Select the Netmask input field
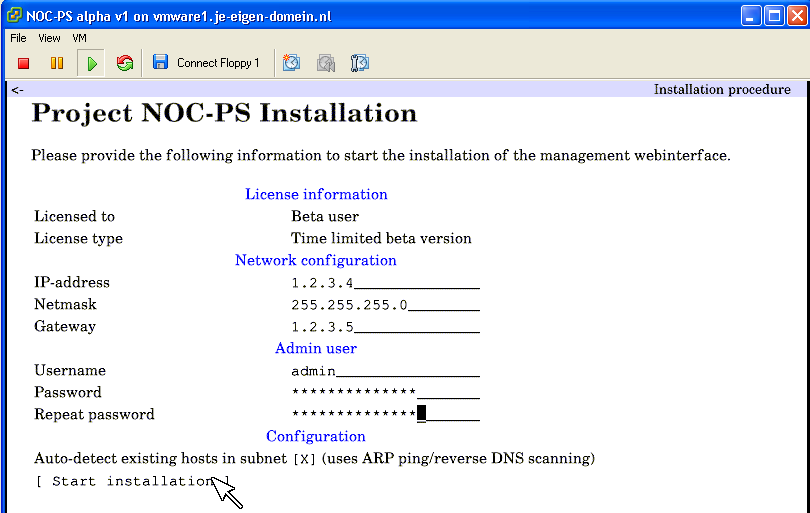The image size is (810, 513). point(385,305)
